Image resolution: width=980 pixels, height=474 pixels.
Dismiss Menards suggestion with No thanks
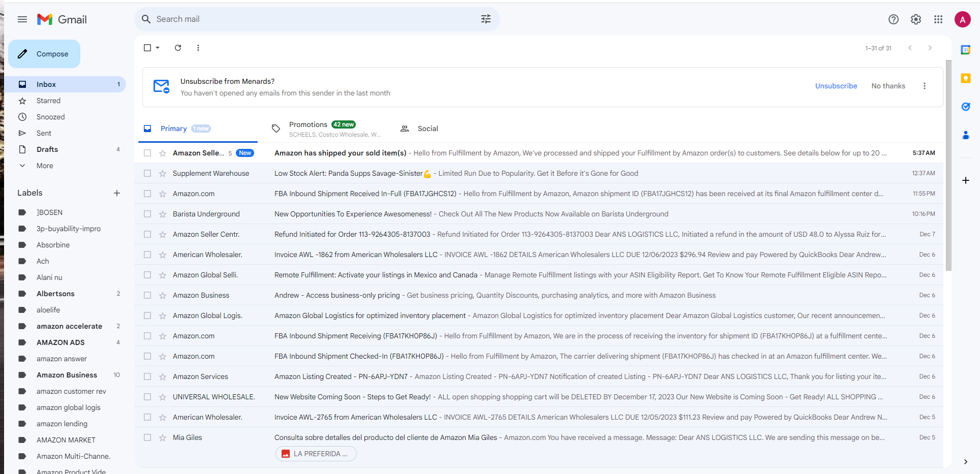coord(888,86)
